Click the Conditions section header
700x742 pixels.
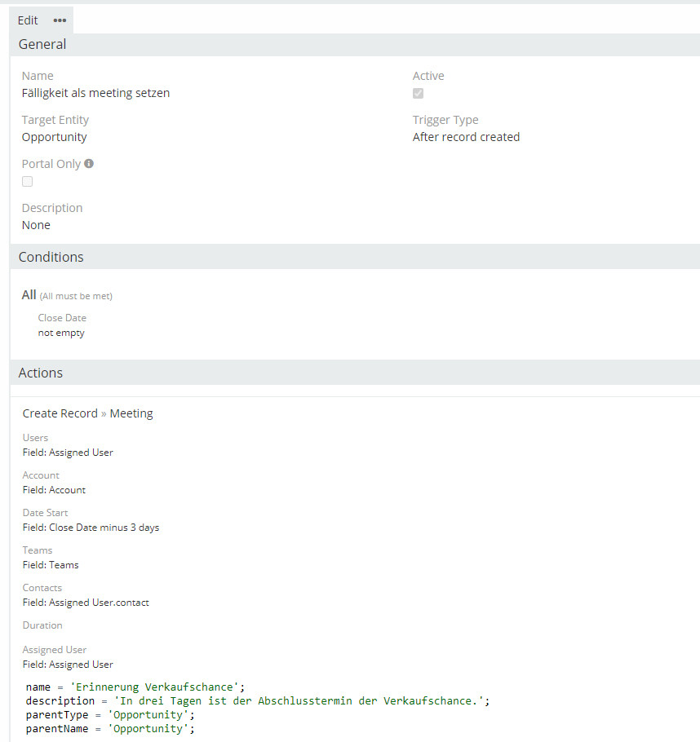[x=51, y=257]
